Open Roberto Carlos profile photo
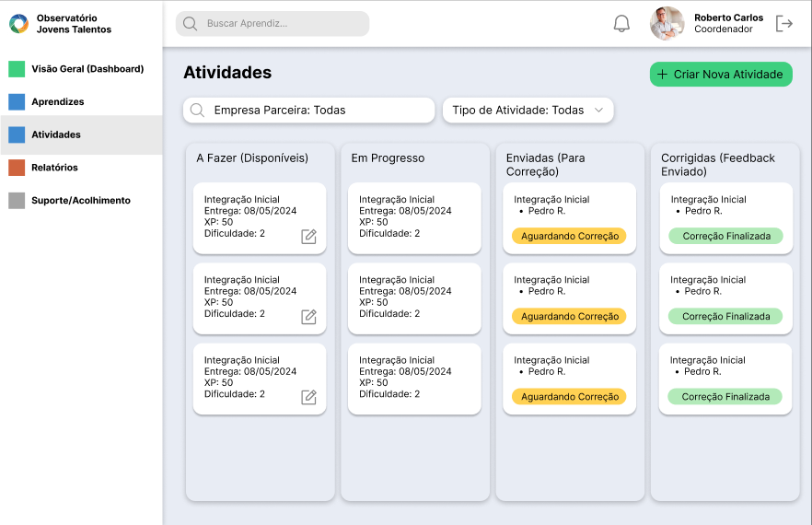Screen dimensions: 812x525 coord(667,23)
